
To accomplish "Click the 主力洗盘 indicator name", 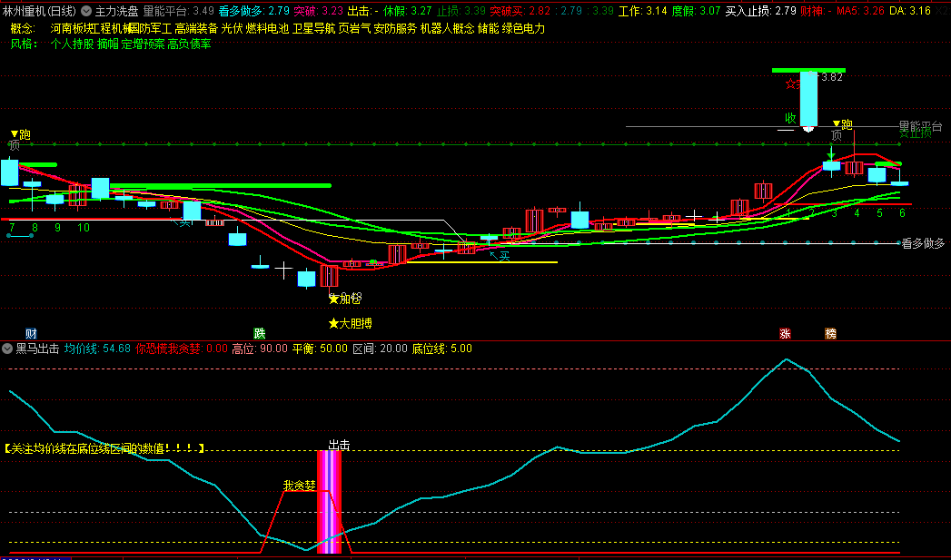I will click(x=116, y=11).
